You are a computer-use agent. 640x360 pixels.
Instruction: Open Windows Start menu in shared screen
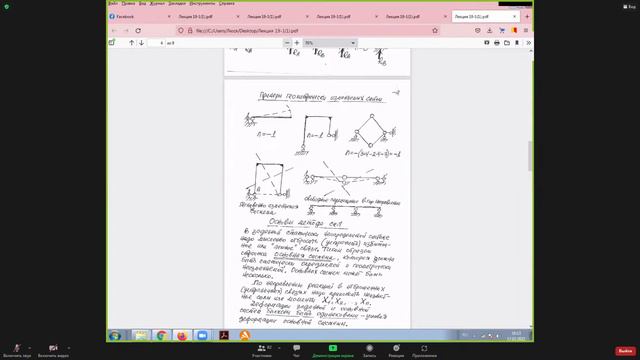coord(115,336)
